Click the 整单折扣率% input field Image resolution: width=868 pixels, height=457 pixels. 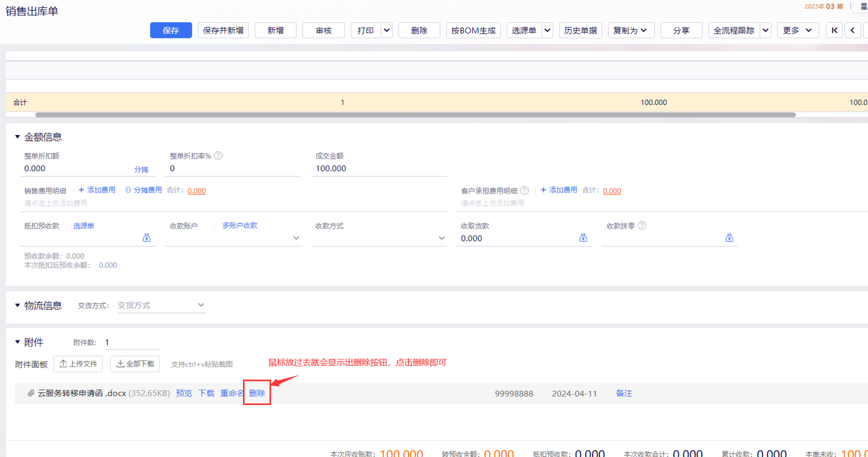point(233,169)
